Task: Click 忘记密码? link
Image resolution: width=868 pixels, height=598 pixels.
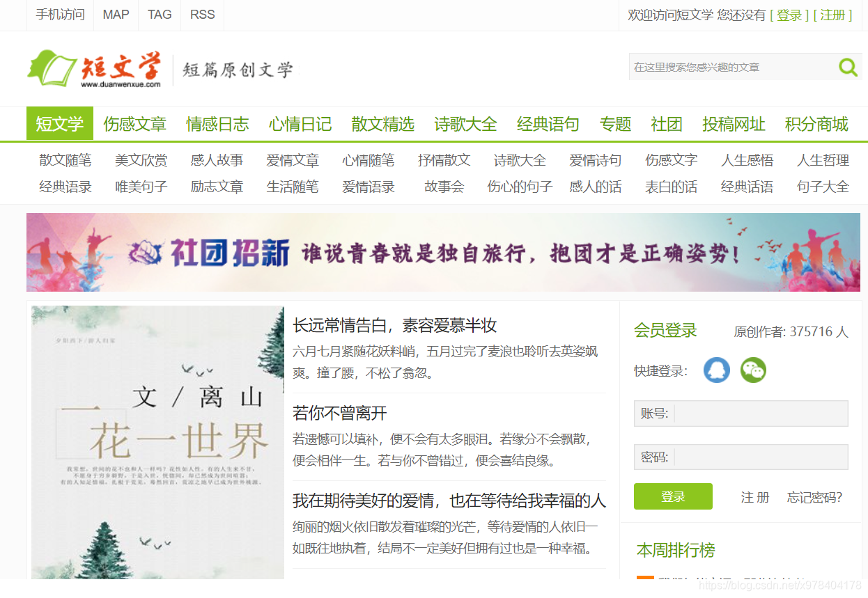Action: pos(814,497)
